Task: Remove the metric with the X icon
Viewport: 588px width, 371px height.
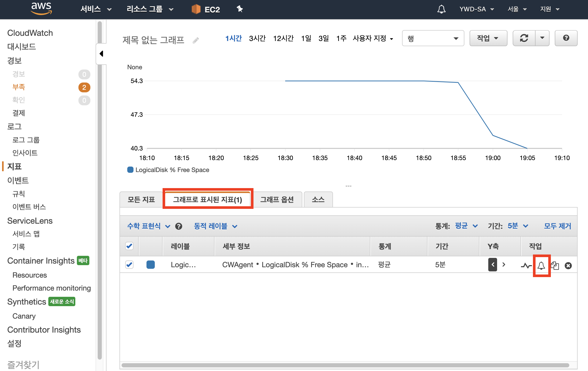Action: click(568, 265)
